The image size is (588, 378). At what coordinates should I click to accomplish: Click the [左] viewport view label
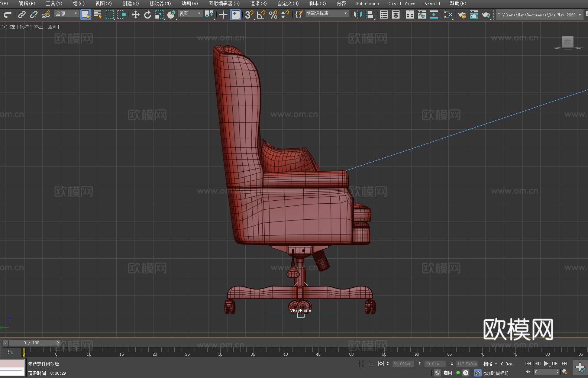pyautogui.click(x=13, y=27)
